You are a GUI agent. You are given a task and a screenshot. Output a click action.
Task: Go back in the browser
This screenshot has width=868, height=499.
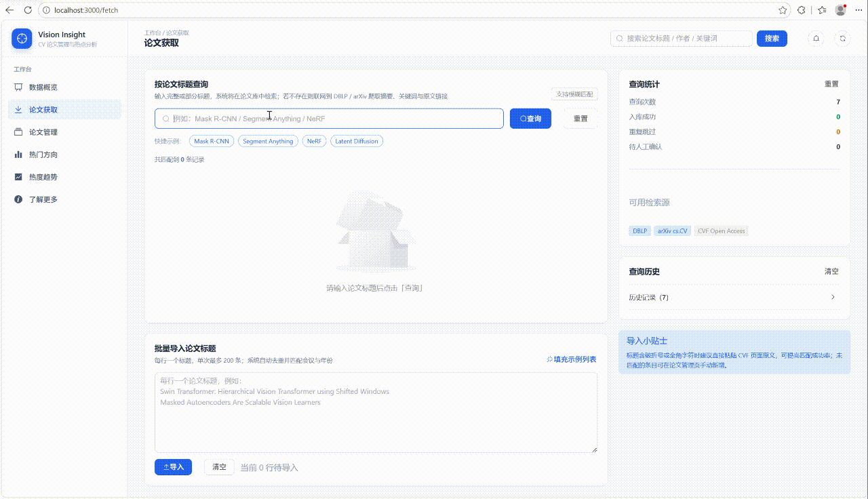pos(9,10)
